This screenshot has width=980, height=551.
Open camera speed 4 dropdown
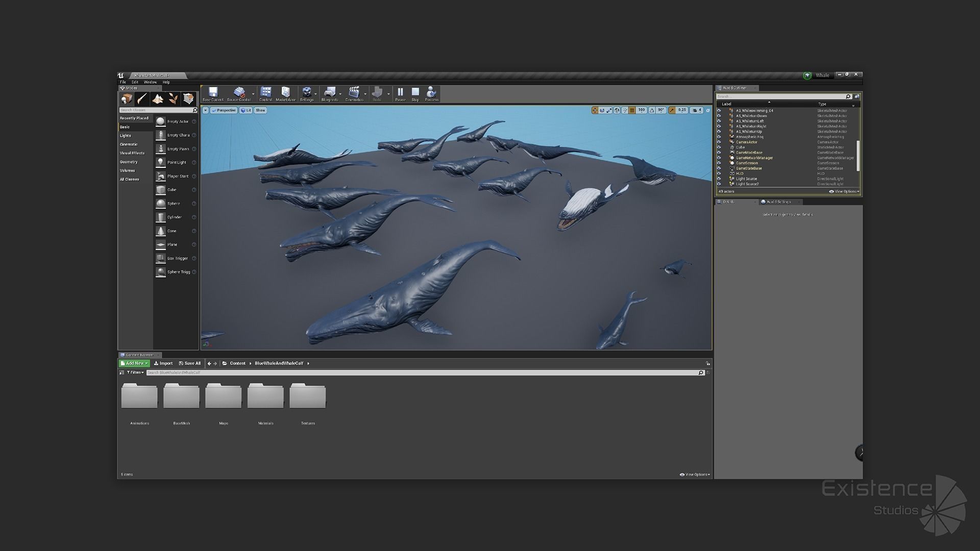(x=697, y=110)
